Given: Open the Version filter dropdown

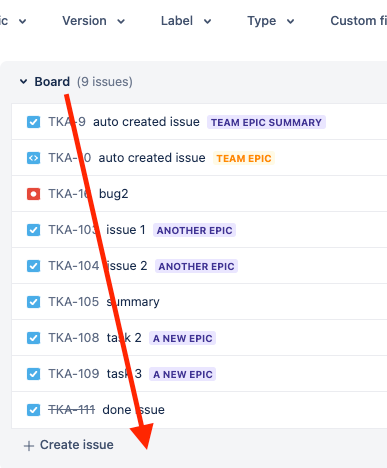Looking at the screenshot, I should (x=93, y=21).
